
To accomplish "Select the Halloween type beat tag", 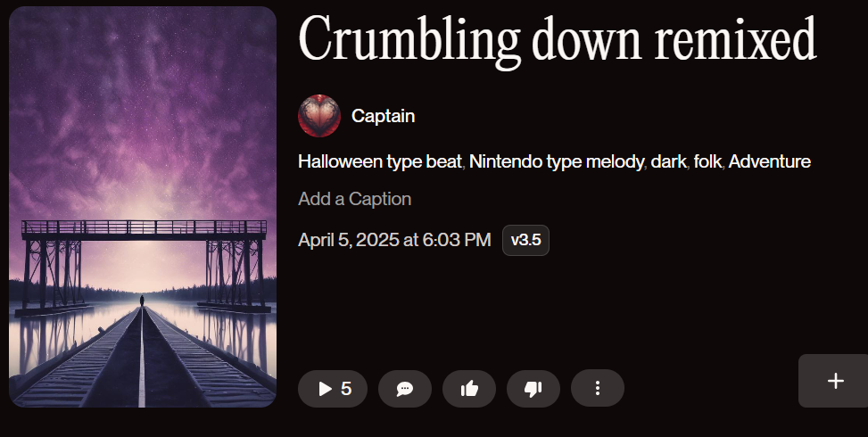I will [x=380, y=162].
